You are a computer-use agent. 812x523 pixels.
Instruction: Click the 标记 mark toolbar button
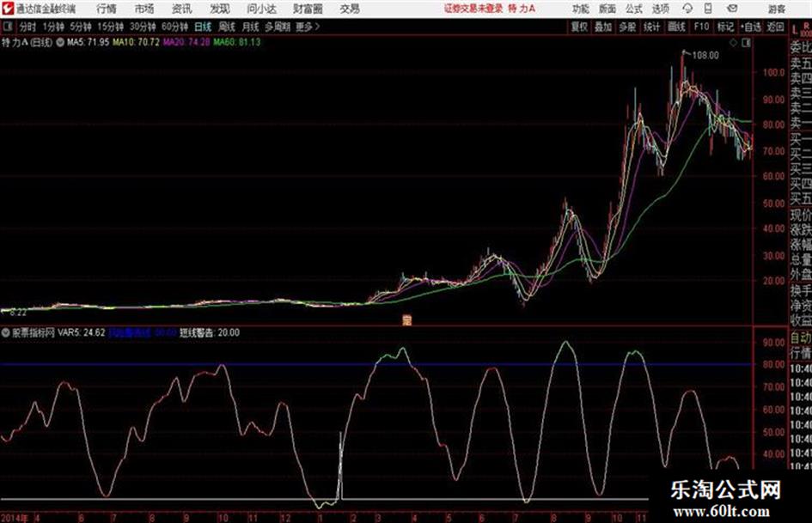725,27
